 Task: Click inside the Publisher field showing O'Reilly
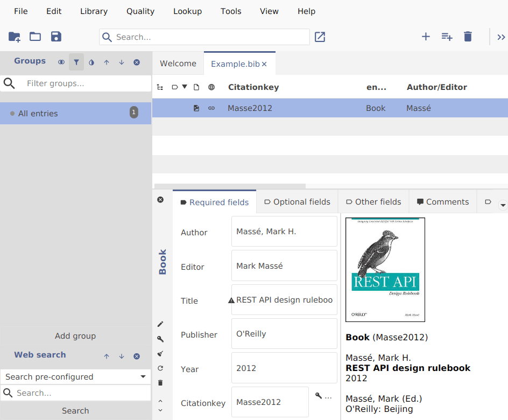(x=284, y=334)
